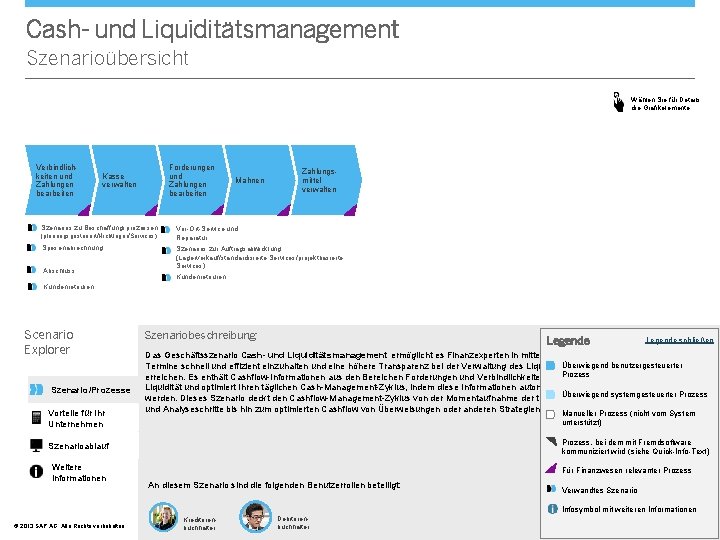This screenshot has height=540, width=720.
Task: Click the empty square for Manueller Prozess
Action: 551,415
